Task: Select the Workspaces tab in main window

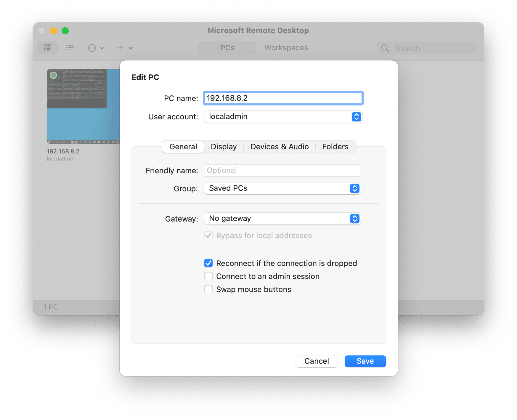Action: [x=286, y=48]
